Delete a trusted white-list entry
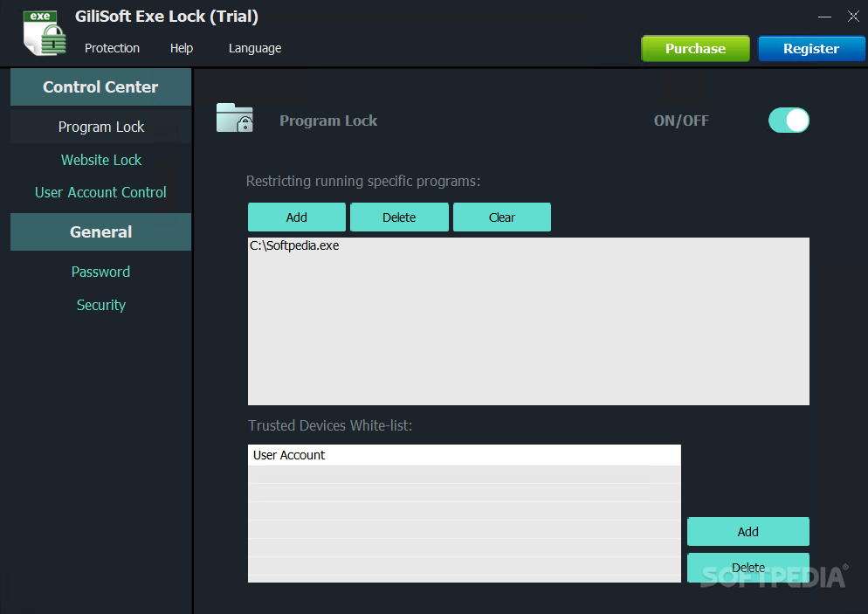Image resolution: width=868 pixels, height=614 pixels. pos(747,568)
